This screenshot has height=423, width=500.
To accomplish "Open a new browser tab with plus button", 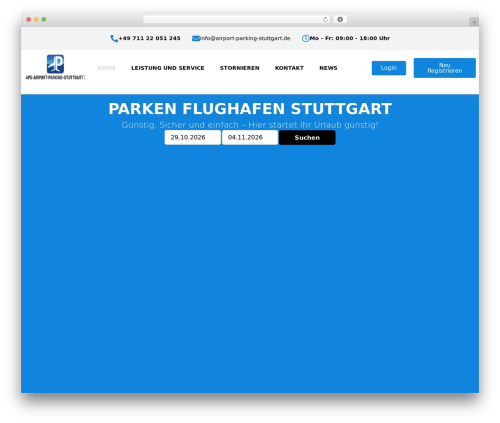I will pyautogui.click(x=474, y=22).
